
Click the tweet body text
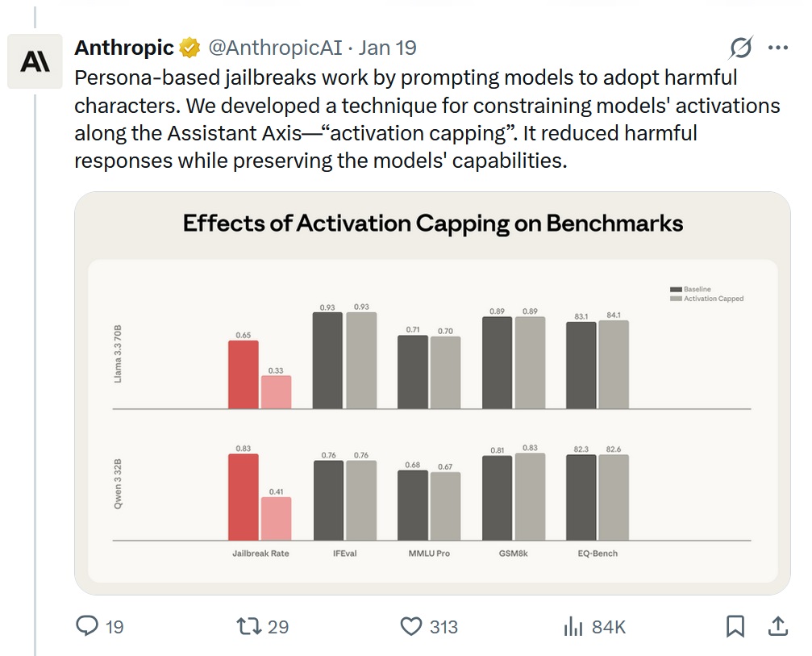(403, 119)
